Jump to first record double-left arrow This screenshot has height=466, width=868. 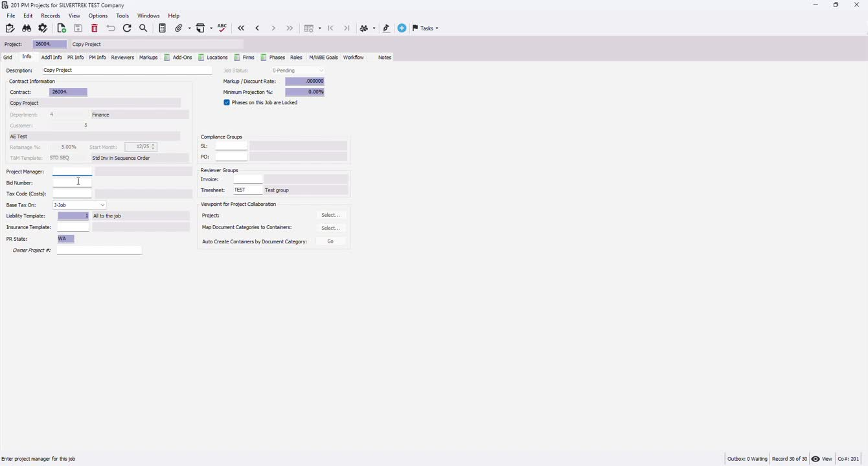click(241, 28)
